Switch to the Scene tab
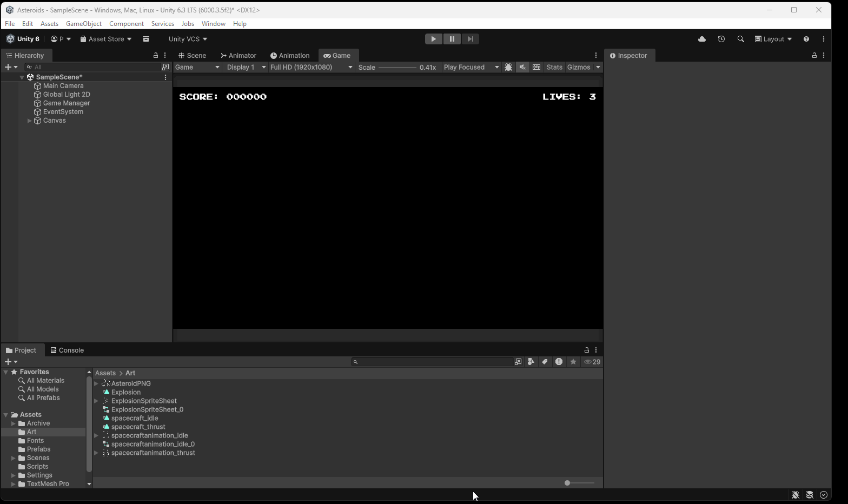 [x=193, y=55]
